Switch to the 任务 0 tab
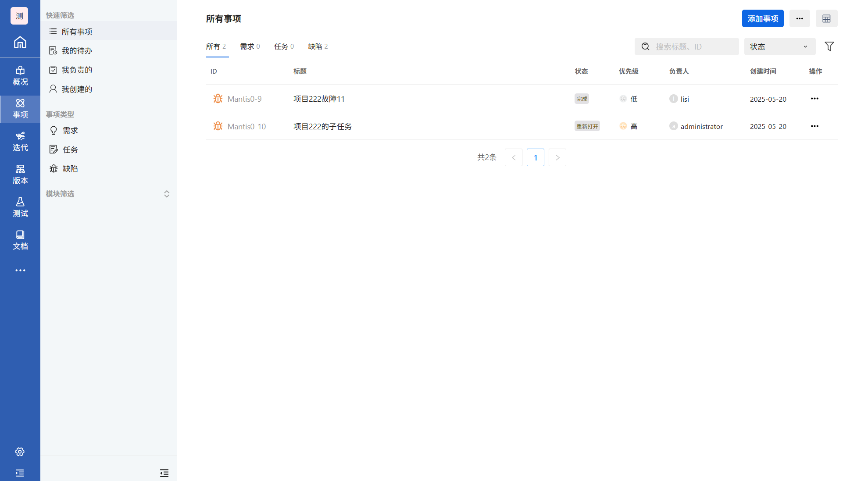The width and height of the screenshot is (868, 481). click(284, 46)
